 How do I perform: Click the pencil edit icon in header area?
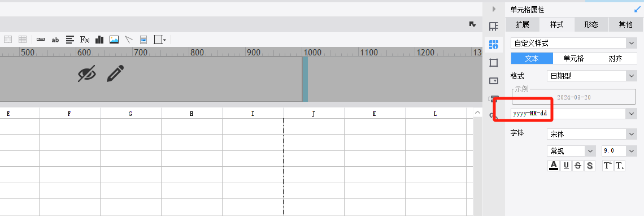(115, 74)
